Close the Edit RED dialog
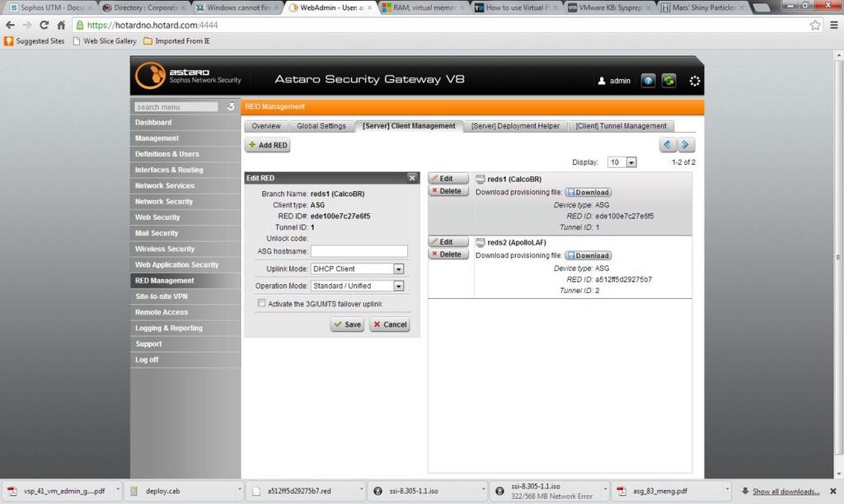This screenshot has height=504, width=844. [x=412, y=178]
